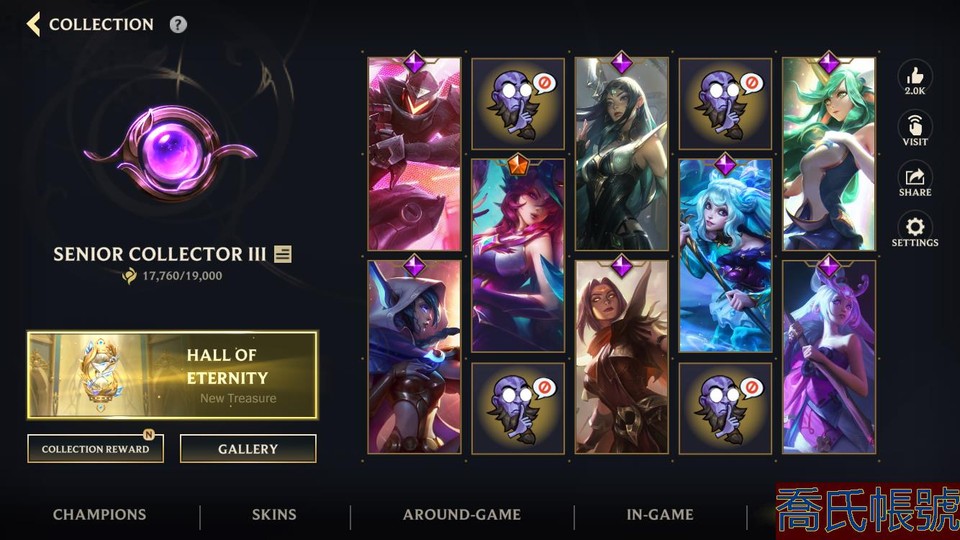Viewport: 960px width, 540px height.
Task: Switch to the Skins tab
Action: [274, 515]
